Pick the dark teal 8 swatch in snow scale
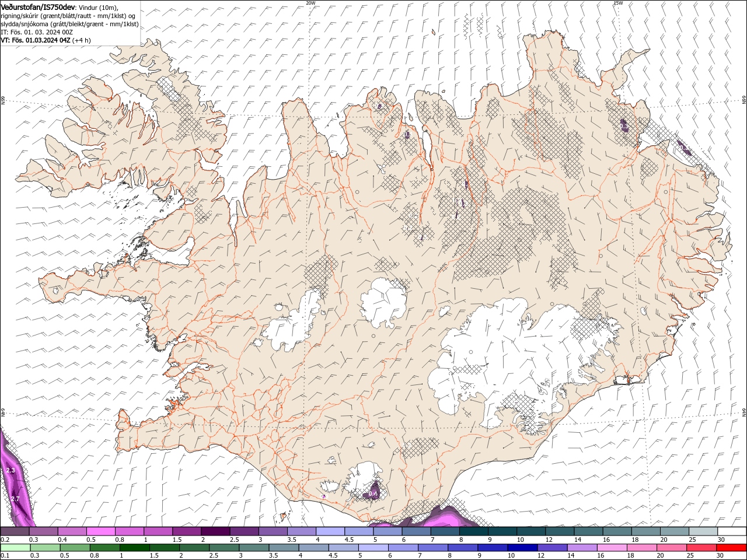 point(473,531)
